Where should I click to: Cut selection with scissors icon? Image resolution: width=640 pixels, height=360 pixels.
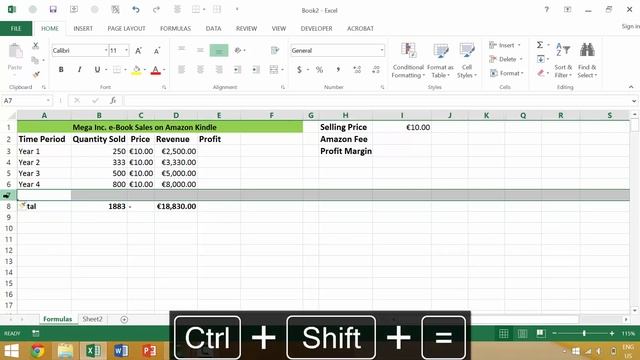point(36,46)
